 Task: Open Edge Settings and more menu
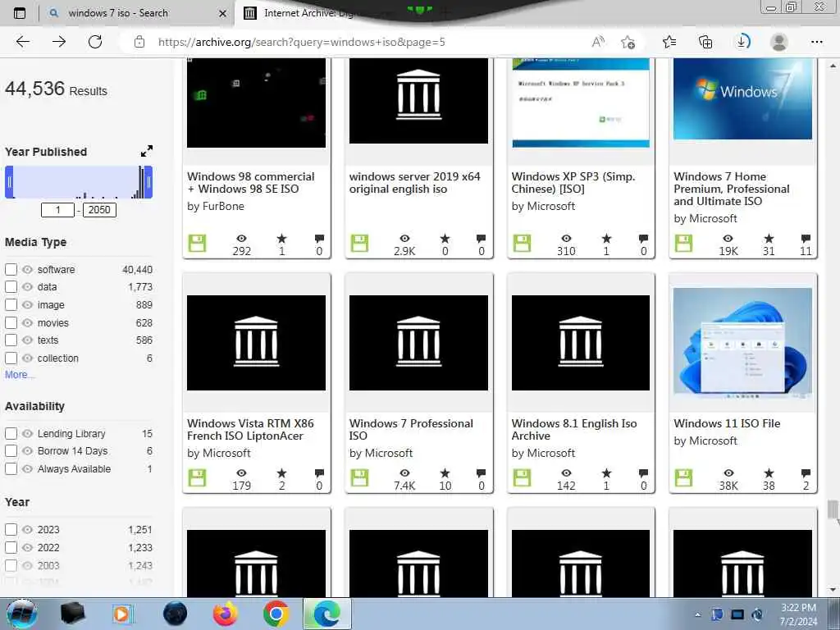point(816,42)
